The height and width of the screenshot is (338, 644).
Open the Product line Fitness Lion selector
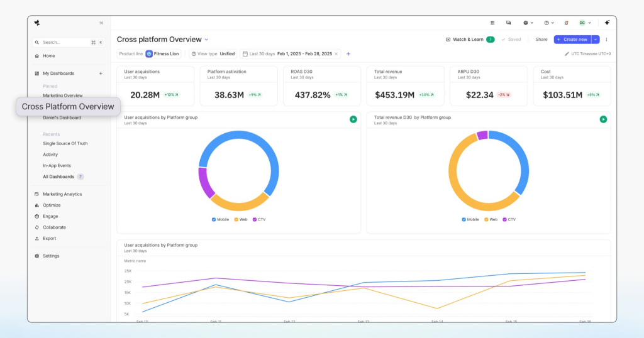tap(149, 54)
